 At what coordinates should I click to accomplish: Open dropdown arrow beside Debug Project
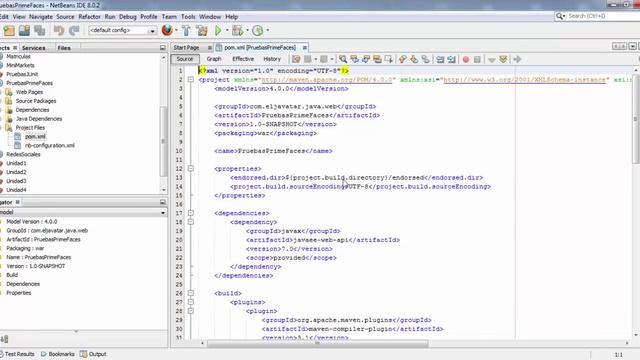pos(247,31)
